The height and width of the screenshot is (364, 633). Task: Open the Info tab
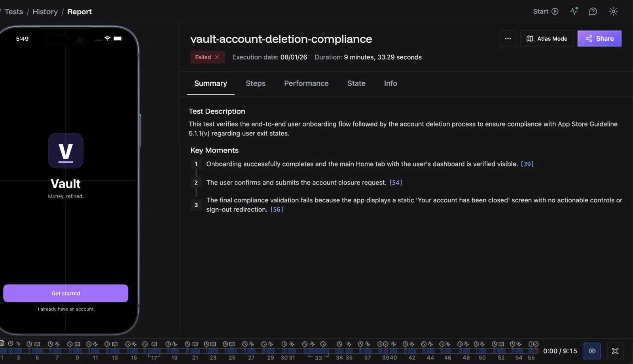pyautogui.click(x=390, y=83)
